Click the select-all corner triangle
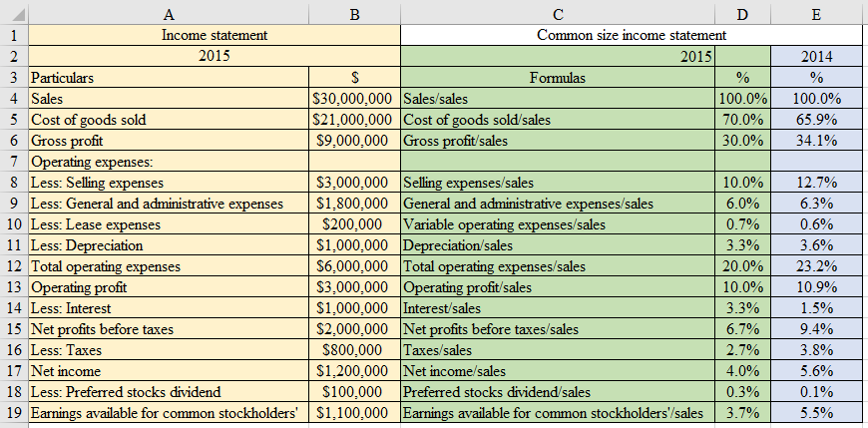The height and width of the screenshot is (428, 868). click(13, 13)
